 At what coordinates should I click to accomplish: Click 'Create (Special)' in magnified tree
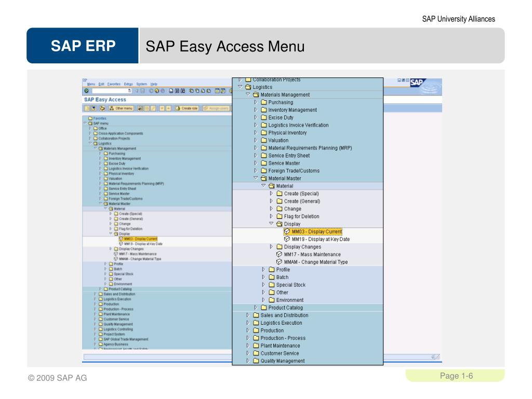click(301, 193)
